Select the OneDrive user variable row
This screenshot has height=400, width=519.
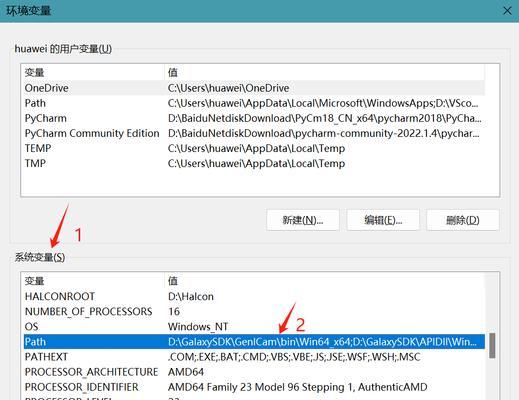[254, 88]
